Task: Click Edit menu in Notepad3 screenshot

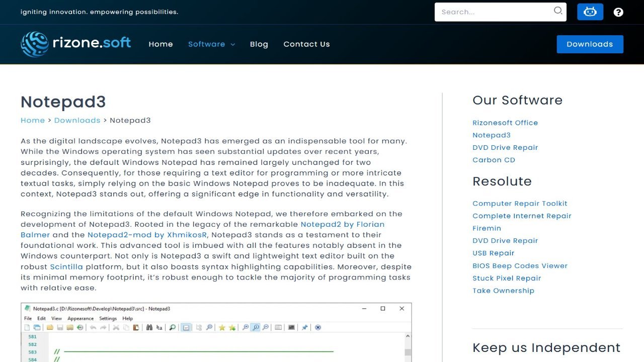Action: [x=42, y=318]
